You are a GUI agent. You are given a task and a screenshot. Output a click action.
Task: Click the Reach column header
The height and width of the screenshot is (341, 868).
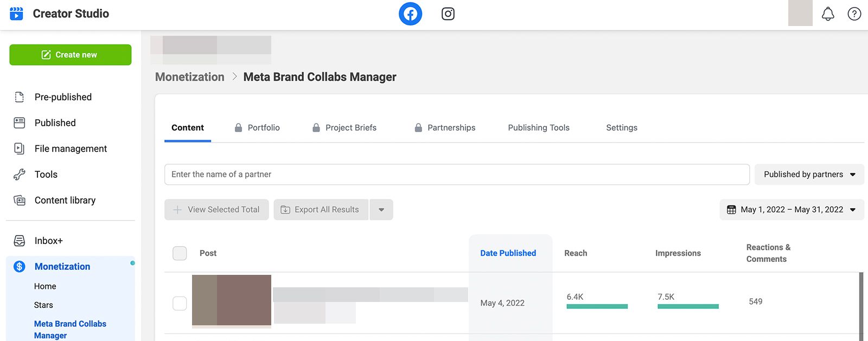[576, 253]
